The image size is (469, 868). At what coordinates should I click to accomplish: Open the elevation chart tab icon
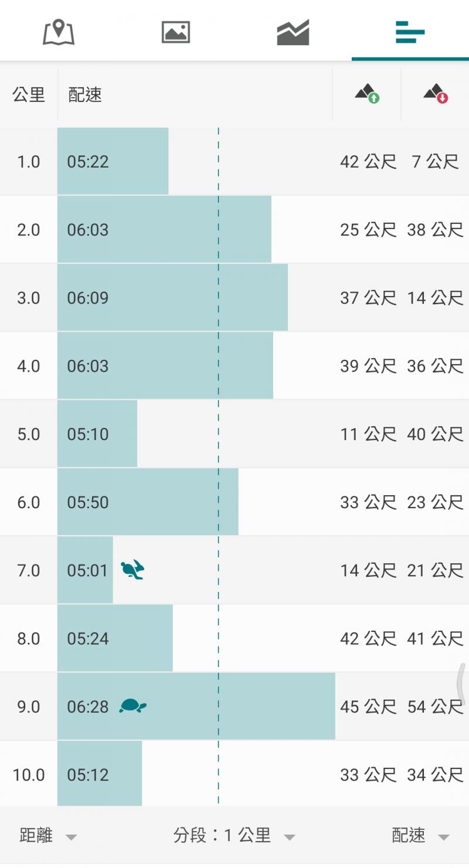(x=293, y=32)
